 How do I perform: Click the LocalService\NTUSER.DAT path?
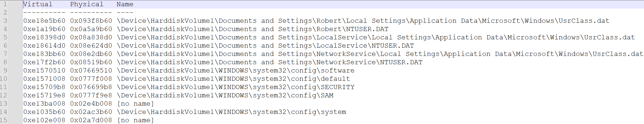(x=265, y=46)
